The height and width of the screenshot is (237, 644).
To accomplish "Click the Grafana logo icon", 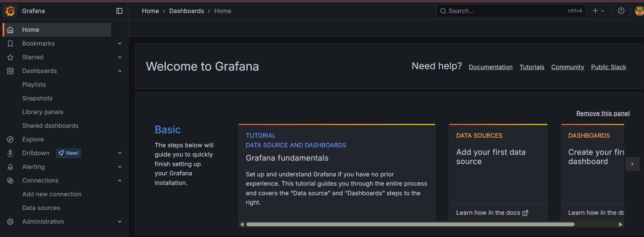I will click(x=10, y=11).
